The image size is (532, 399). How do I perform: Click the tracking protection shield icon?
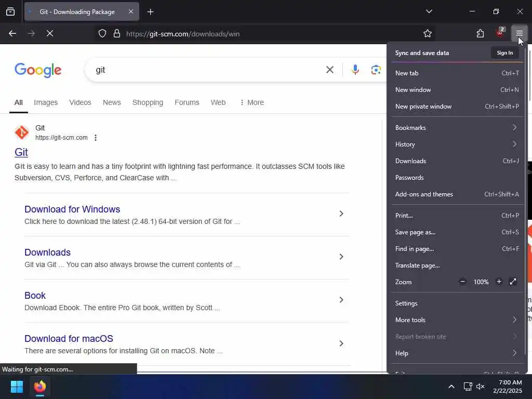coord(102,34)
